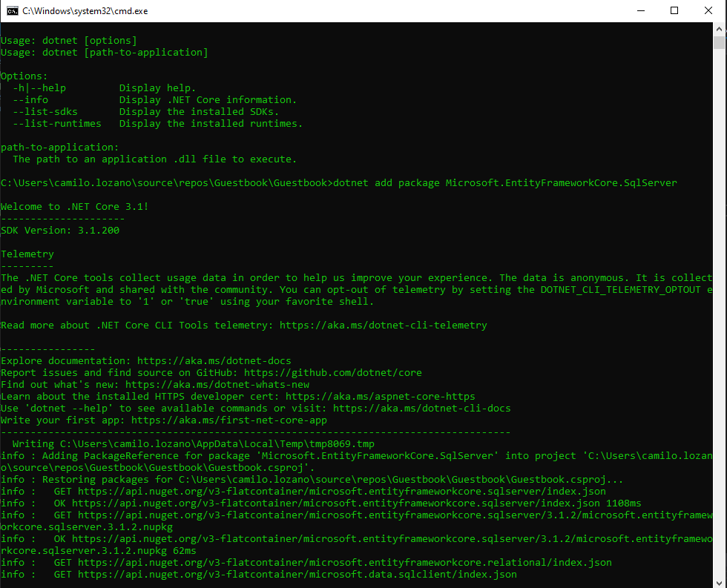Image resolution: width=727 pixels, height=588 pixels.
Task: Click the 'Telemetry' heading
Action: tap(27, 254)
